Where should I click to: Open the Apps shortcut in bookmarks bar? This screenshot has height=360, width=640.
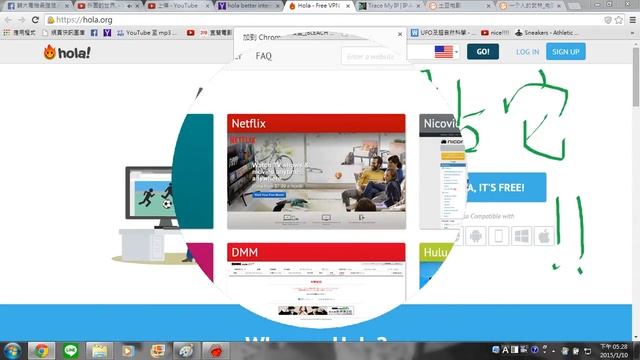coord(19,33)
